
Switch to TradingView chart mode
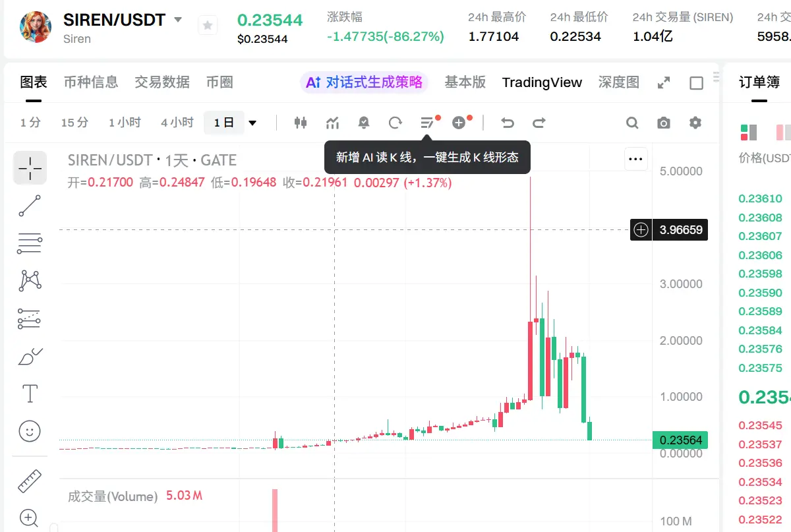(x=542, y=82)
